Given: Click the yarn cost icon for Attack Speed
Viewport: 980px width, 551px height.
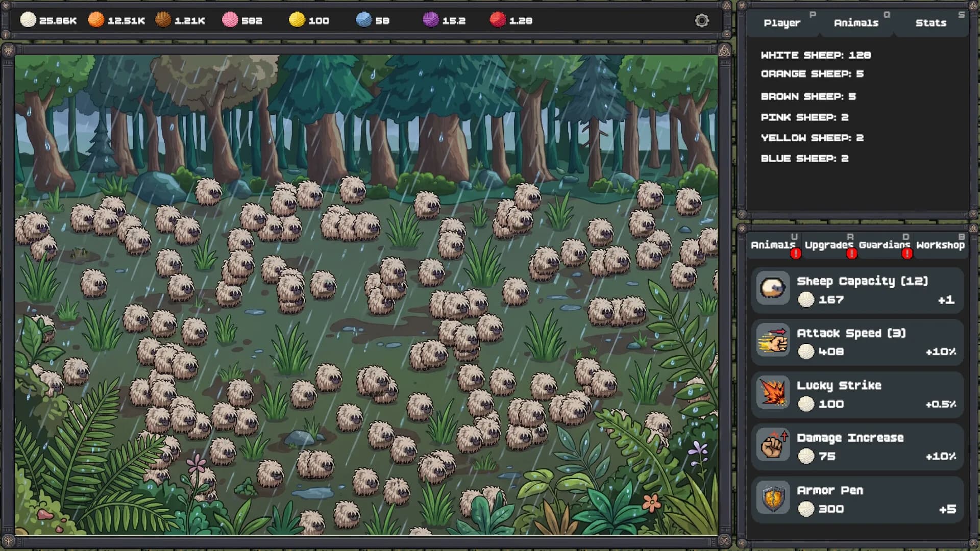Looking at the screenshot, I should [806, 352].
